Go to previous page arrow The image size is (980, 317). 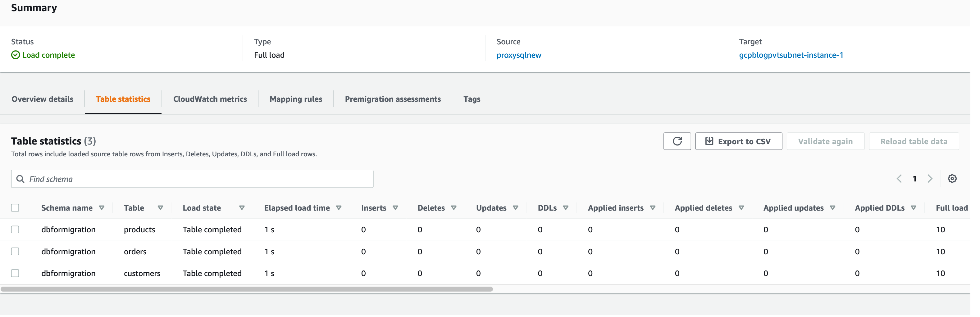click(x=908, y=180)
